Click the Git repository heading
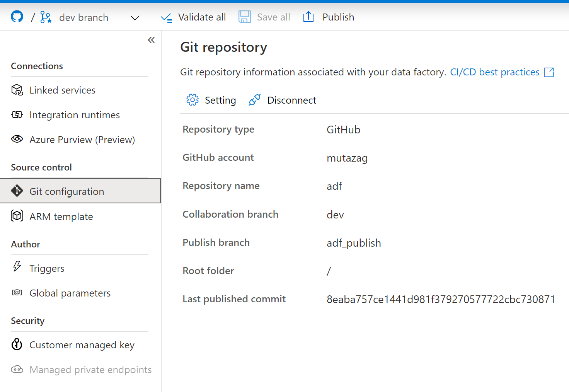This screenshot has height=392, width=569. (224, 47)
